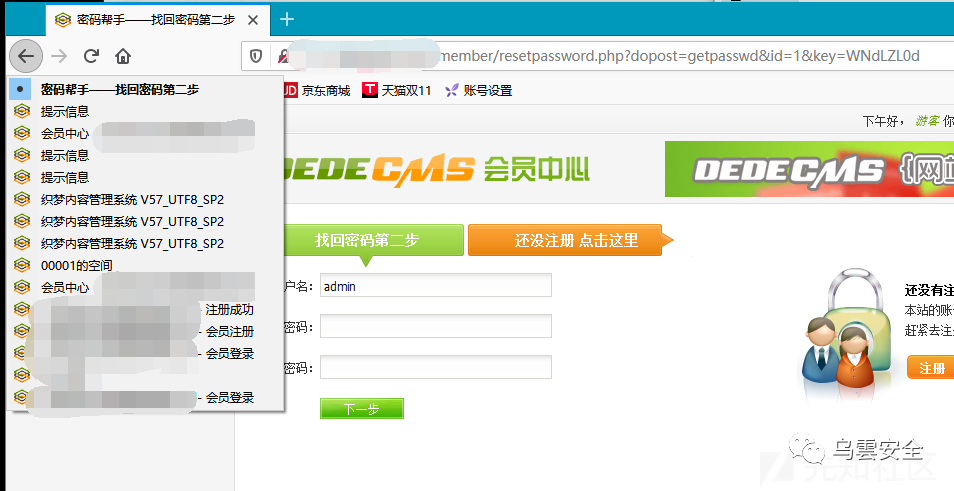This screenshot has width=954, height=491.
Task: Click the address bar URL text
Action: pos(678,56)
